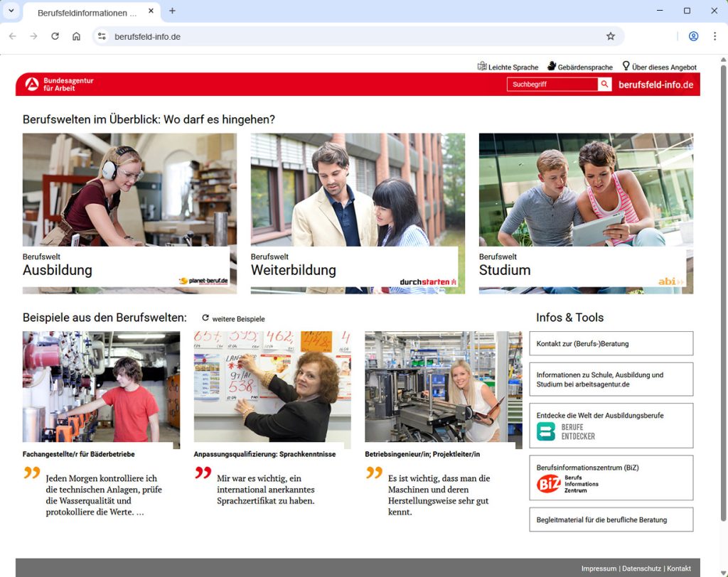Open a new browser tab
Image resolution: width=728 pixels, height=577 pixels.
pos(172,11)
